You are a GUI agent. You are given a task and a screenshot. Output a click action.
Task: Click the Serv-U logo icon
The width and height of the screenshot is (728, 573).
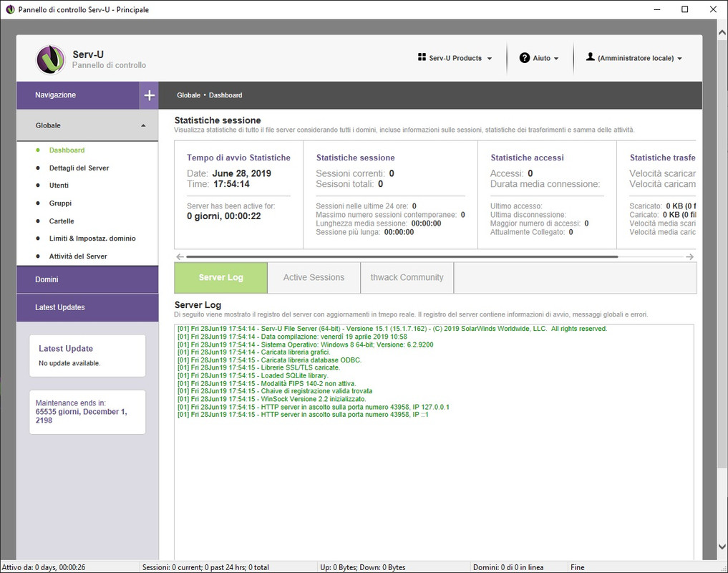[51, 59]
